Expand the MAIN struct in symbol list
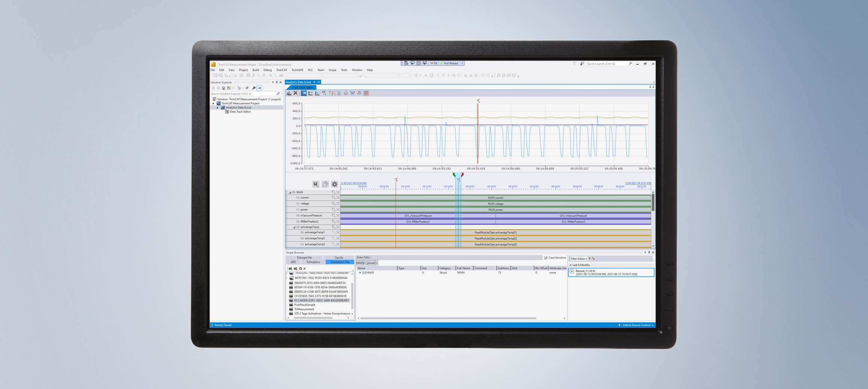The width and height of the screenshot is (868, 389). [x=360, y=273]
